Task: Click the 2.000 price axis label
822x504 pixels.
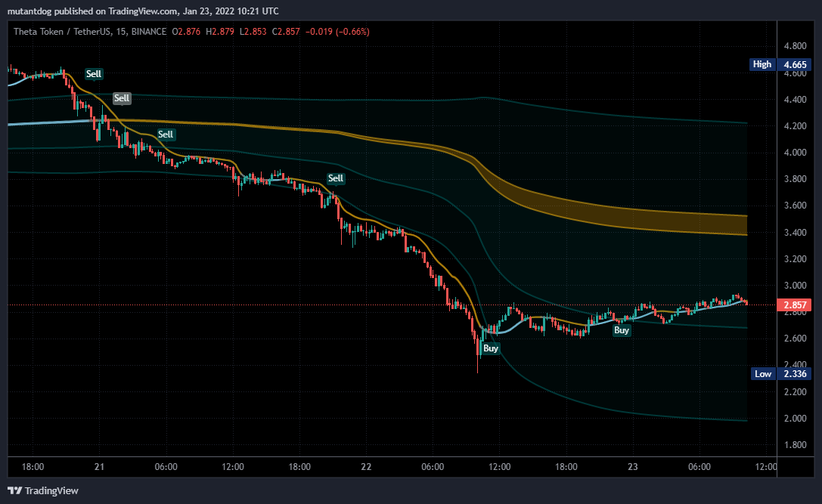Action: coord(795,418)
